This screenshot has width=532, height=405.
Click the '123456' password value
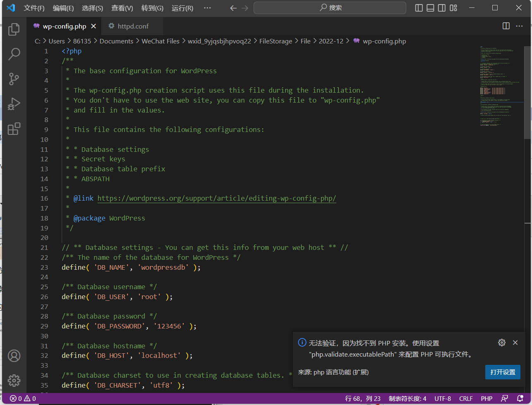[169, 326]
